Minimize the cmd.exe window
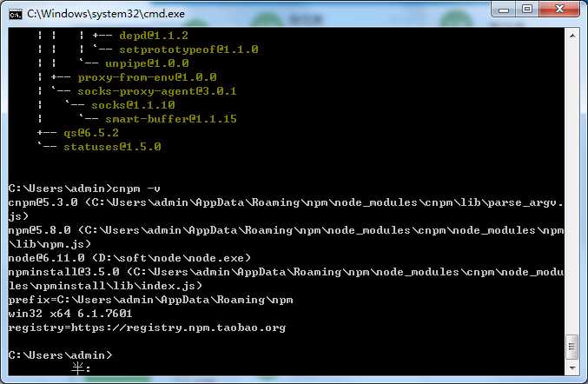Image resolution: width=588 pixels, height=384 pixels. point(504,10)
